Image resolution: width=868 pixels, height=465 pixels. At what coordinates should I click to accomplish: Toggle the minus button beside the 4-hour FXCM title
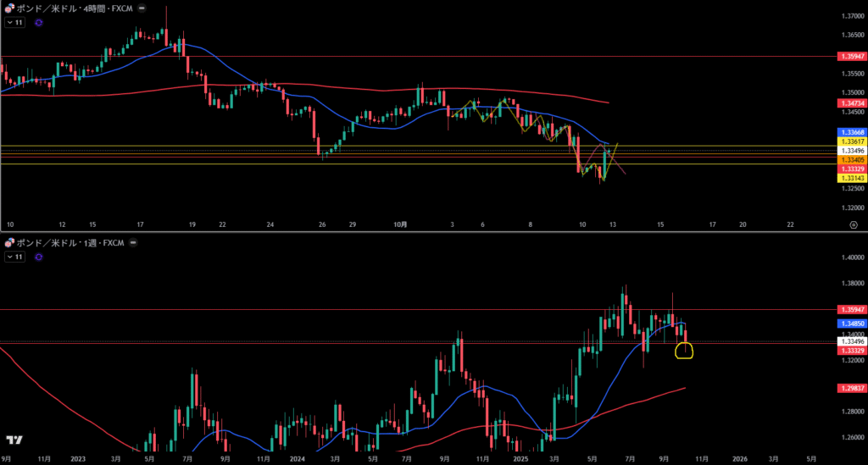coord(141,8)
